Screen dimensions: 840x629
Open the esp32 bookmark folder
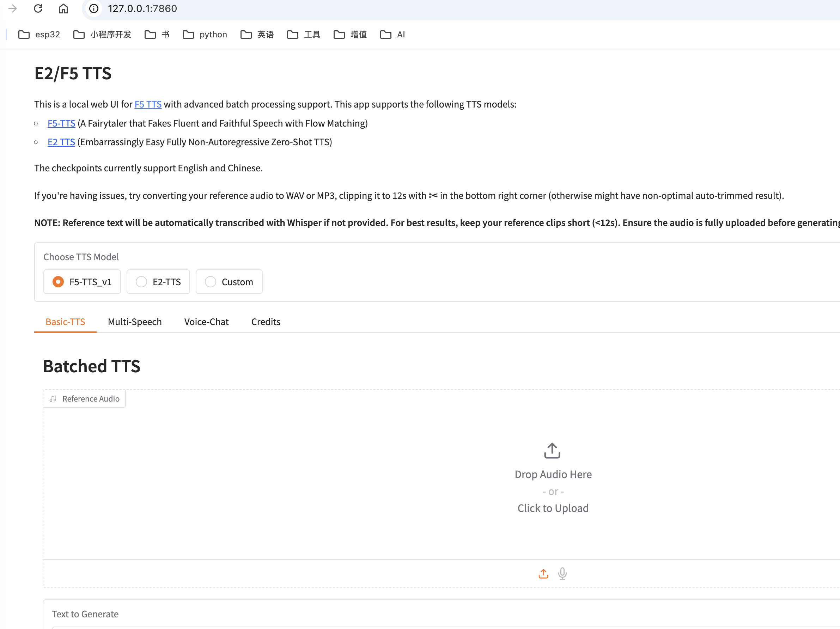(x=39, y=35)
